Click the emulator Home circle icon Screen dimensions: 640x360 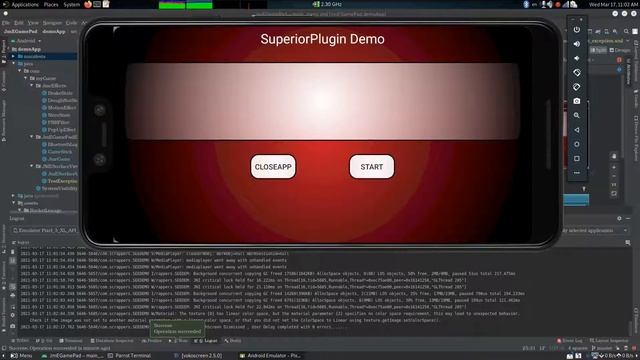click(x=577, y=144)
